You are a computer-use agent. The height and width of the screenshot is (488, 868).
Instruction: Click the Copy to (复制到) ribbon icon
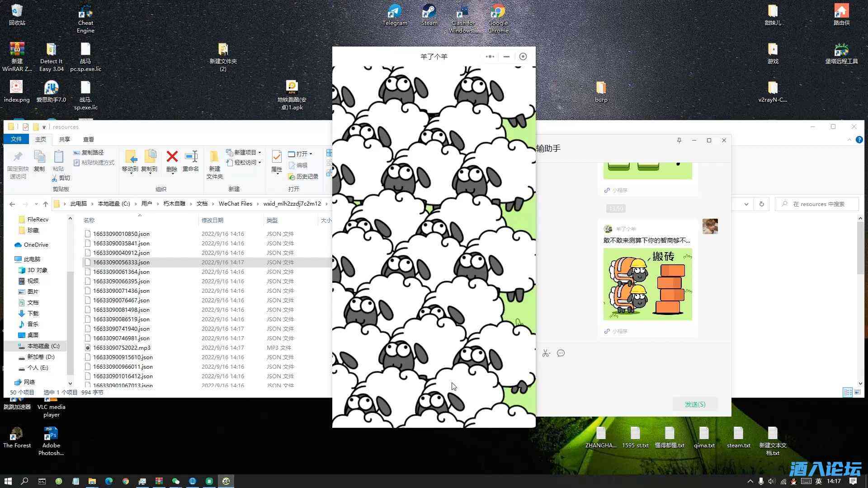(x=149, y=161)
